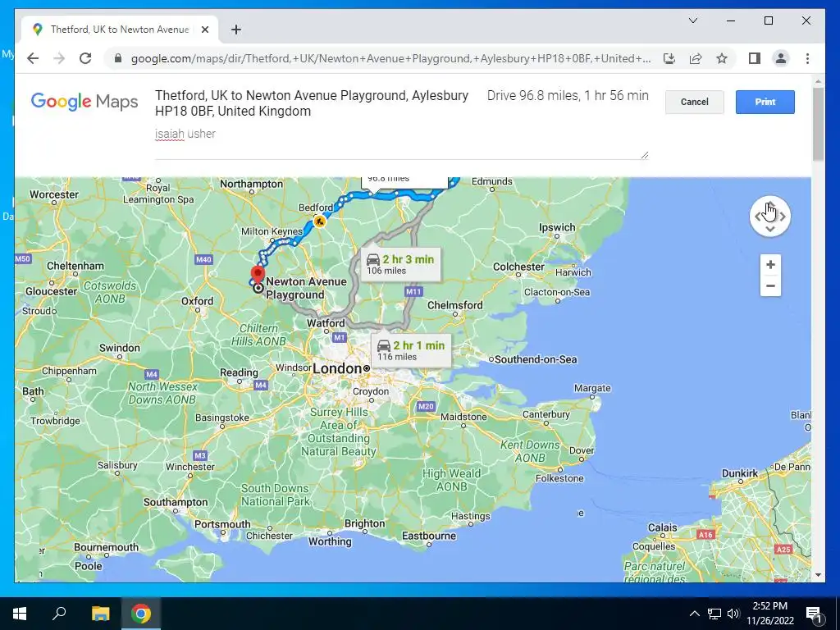Click the scrollbar down arrow
Screen dimensions: 840x630
pyautogui.click(x=818, y=575)
